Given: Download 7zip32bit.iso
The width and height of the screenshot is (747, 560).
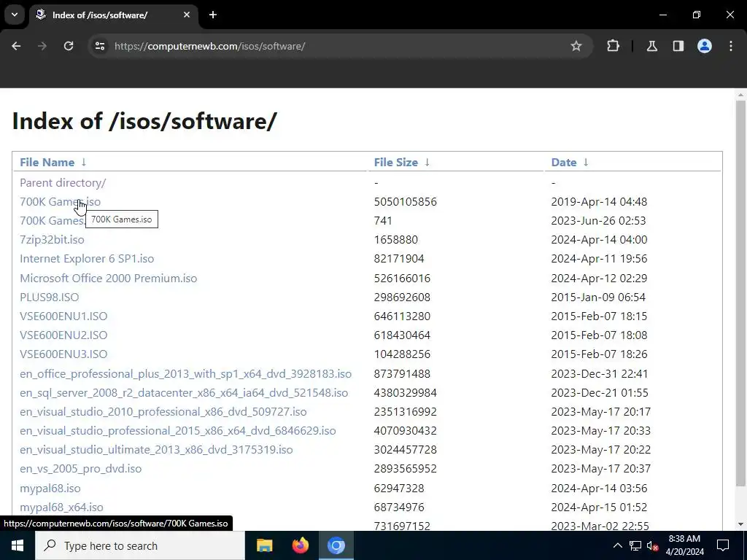Looking at the screenshot, I should pyautogui.click(x=52, y=240).
